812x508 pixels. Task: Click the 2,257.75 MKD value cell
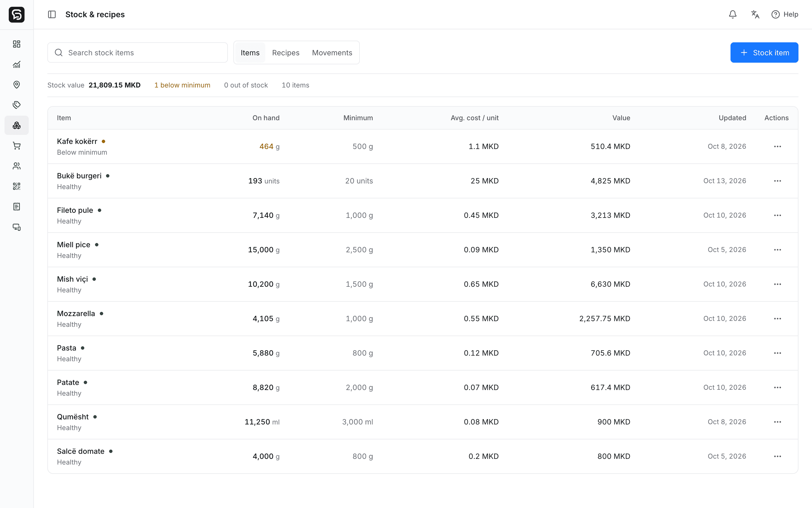(x=605, y=319)
